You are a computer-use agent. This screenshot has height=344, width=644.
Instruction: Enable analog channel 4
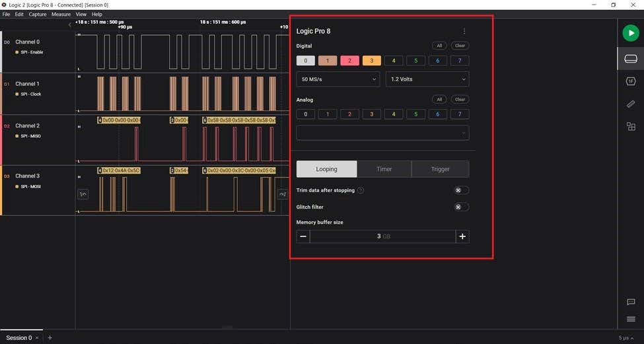pos(394,114)
